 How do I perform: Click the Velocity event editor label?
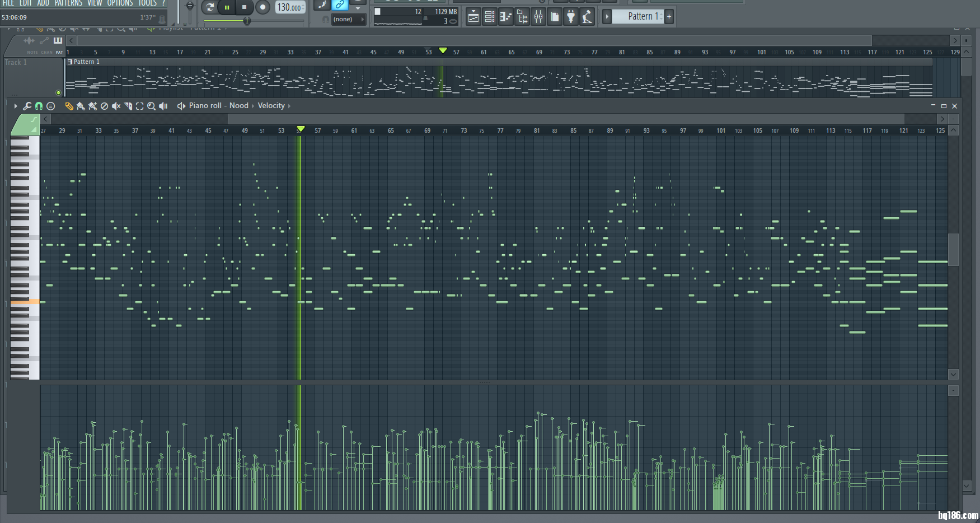pyautogui.click(x=271, y=106)
